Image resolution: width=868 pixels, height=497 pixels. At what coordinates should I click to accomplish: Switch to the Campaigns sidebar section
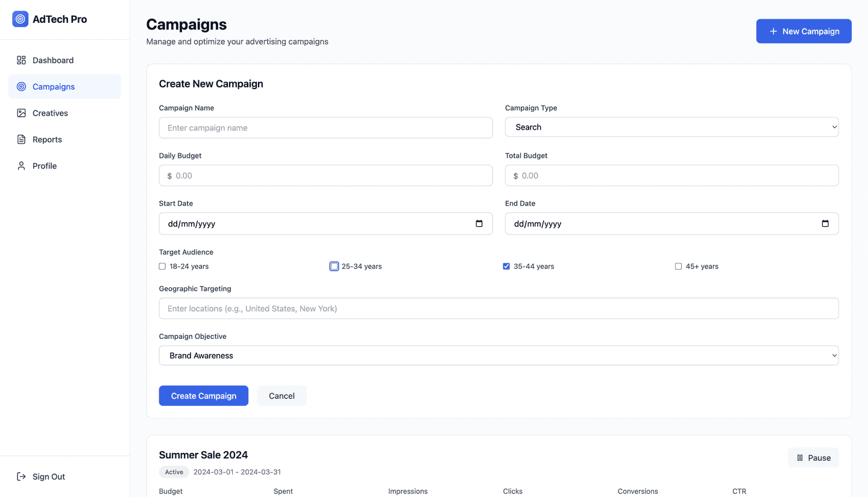pos(53,86)
